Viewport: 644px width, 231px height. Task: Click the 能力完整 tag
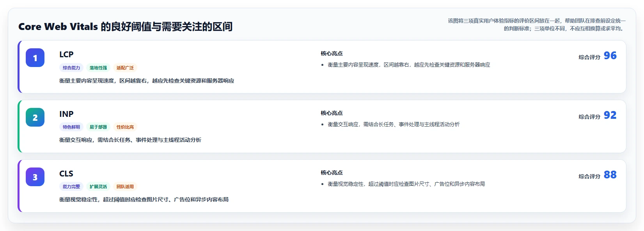pyautogui.click(x=71, y=187)
